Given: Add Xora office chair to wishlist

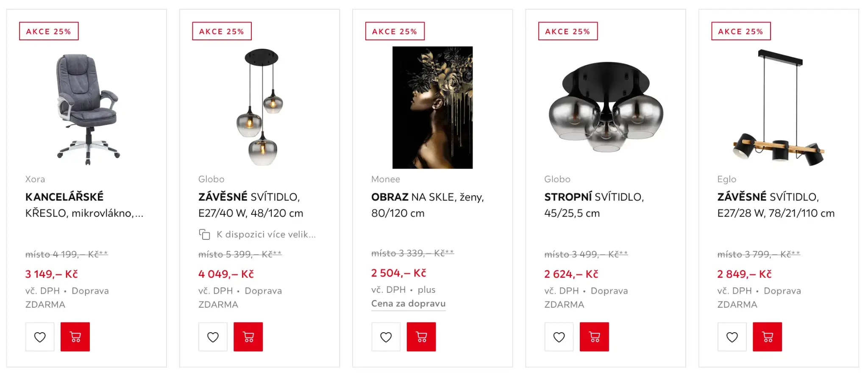Looking at the screenshot, I should 40,337.
